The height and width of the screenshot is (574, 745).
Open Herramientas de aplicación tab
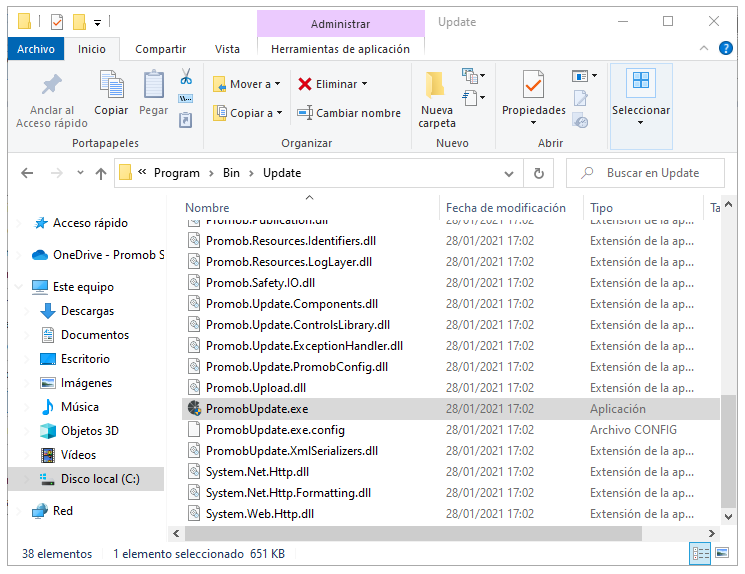pos(340,49)
